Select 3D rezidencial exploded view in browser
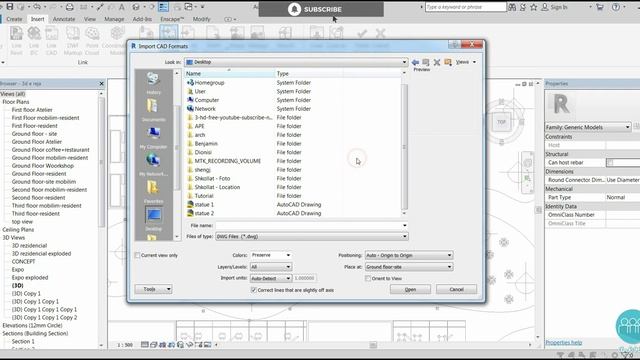The image size is (640, 360). 41,253
